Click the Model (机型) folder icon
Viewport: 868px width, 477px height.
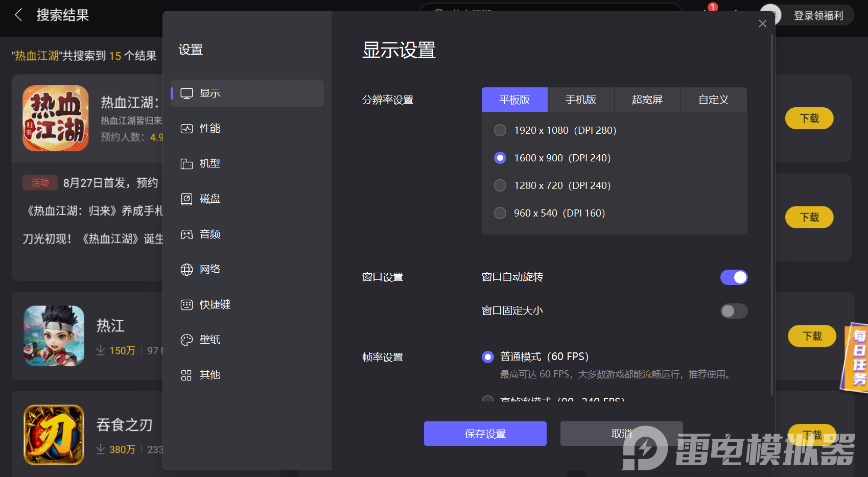pos(186,164)
